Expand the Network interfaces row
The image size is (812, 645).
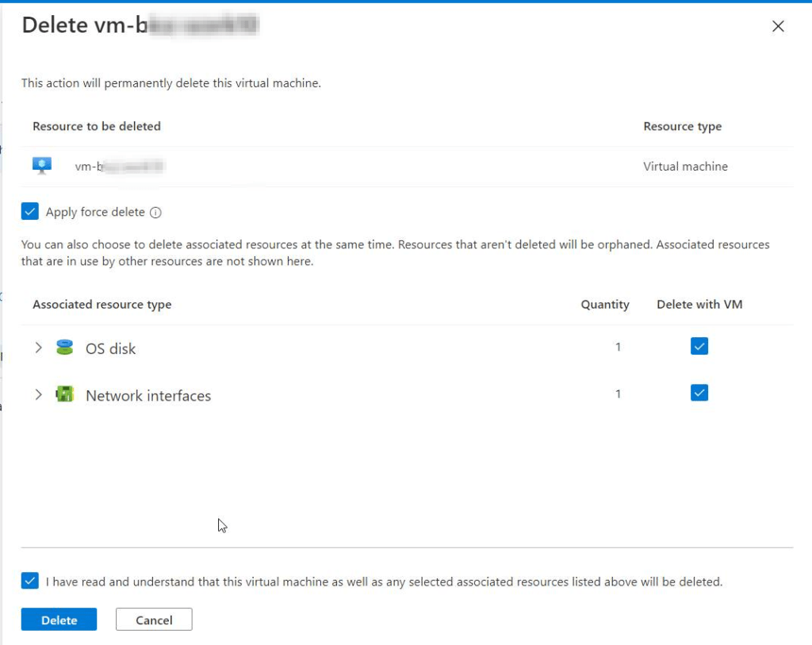38,394
